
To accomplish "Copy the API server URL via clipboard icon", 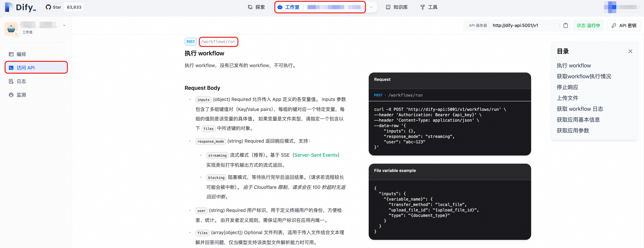I will pos(565,26).
